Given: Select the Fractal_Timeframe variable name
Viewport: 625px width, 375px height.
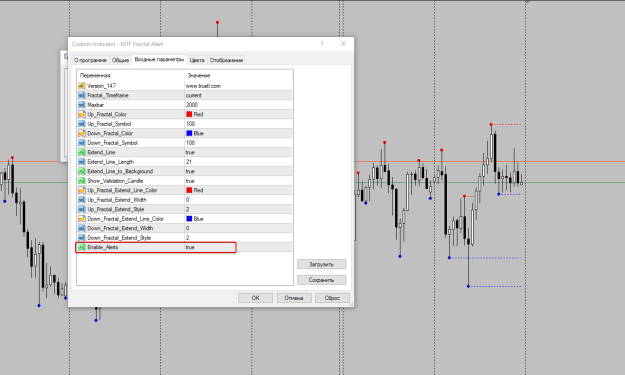Looking at the screenshot, I should (x=108, y=95).
